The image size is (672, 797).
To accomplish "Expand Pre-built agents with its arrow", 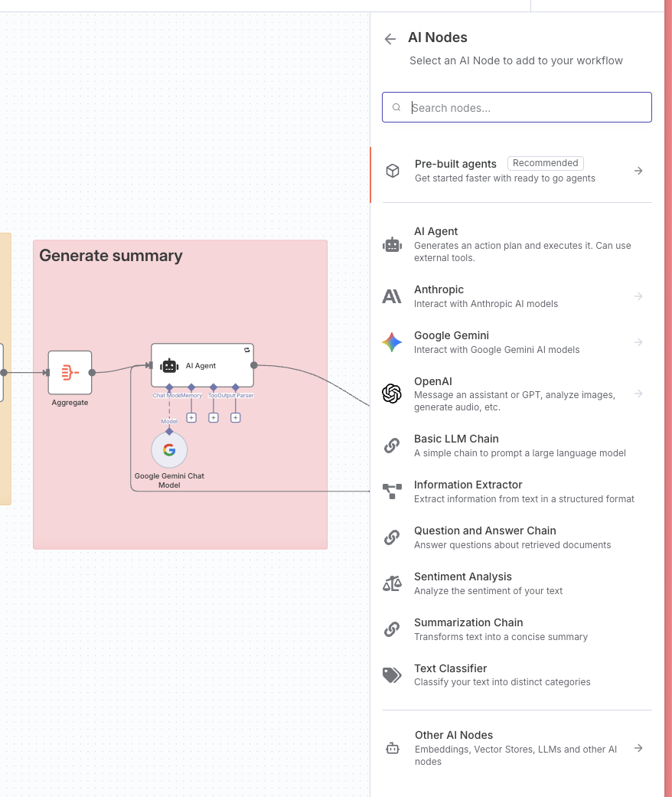I will tap(638, 171).
